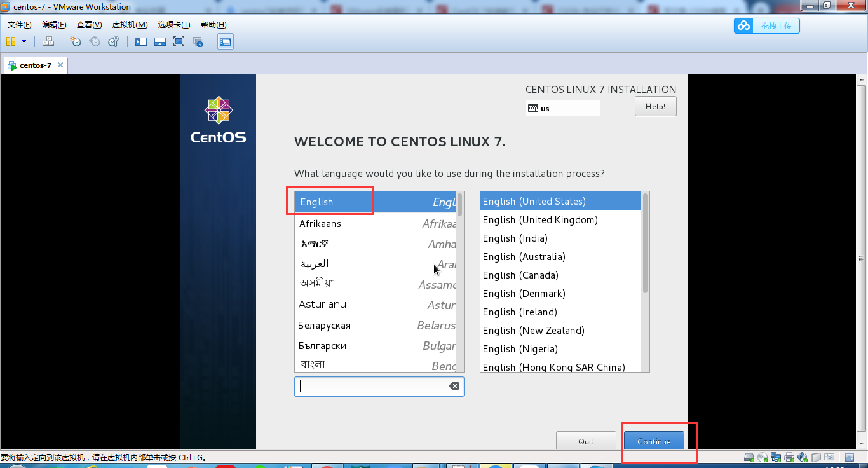Click the Quit button
The height and width of the screenshot is (468, 868).
tap(586, 441)
